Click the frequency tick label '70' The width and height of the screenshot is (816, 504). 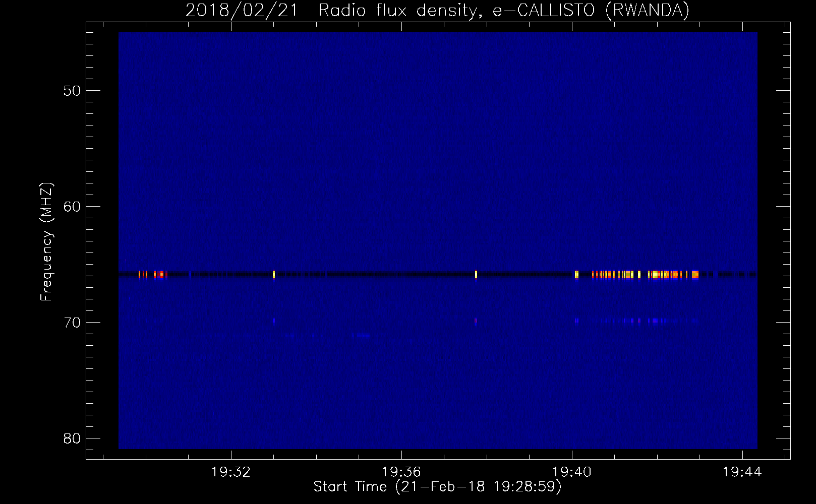(x=73, y=323)
